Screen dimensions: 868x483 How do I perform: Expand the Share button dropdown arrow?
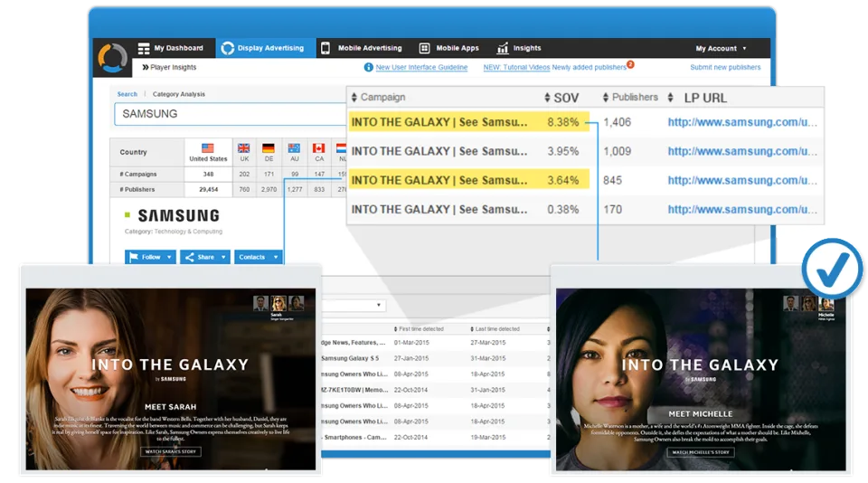click(x=223, y=257)
